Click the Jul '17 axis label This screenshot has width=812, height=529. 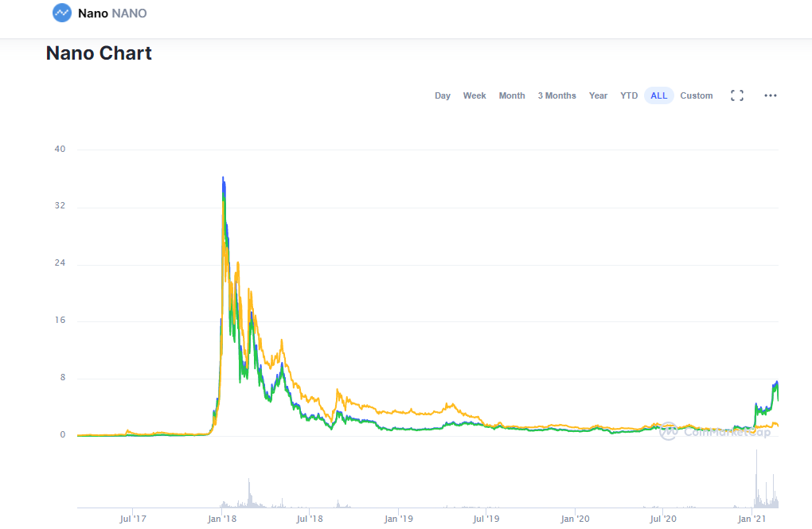133,519
